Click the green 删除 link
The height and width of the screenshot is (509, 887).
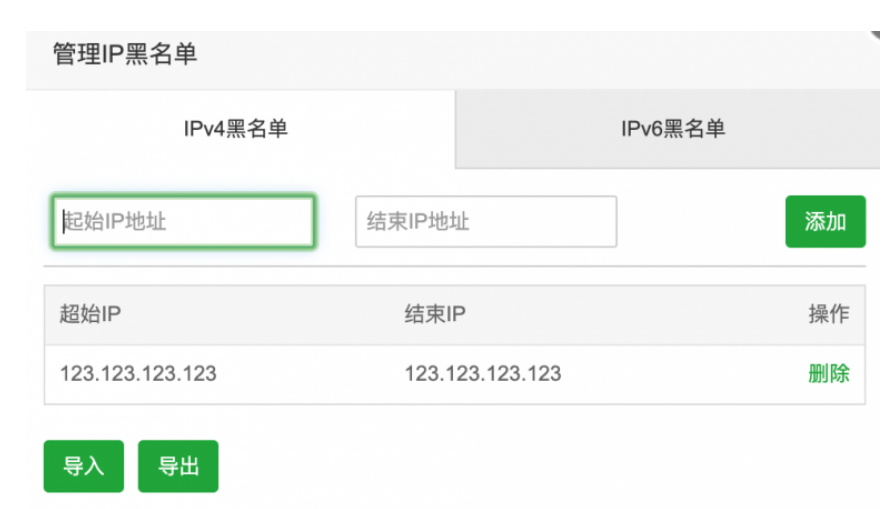[828, 374]
